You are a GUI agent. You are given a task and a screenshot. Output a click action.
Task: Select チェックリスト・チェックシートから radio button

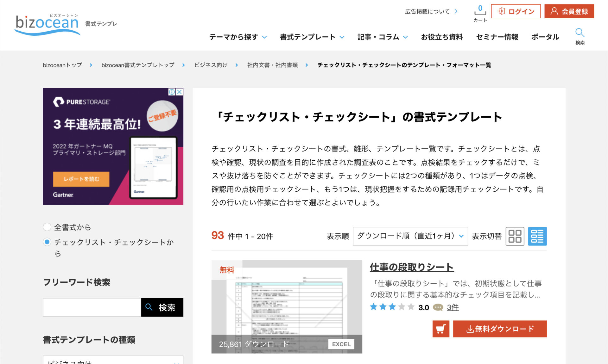tap(47, 242)
